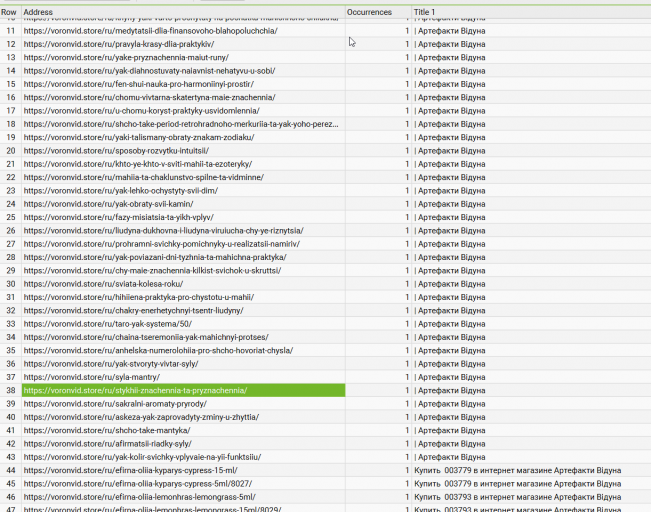Select the hihiiena-praktyka-pro-chystotu-u-mahii URL
651x512 pixels.
pyautogui.click(x=139, y=297)
